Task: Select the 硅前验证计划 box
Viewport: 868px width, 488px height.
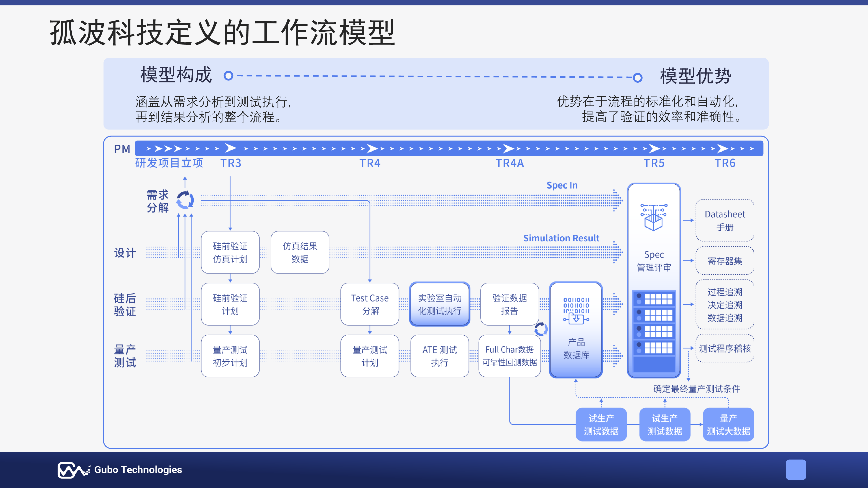Action: pos(230,304)
